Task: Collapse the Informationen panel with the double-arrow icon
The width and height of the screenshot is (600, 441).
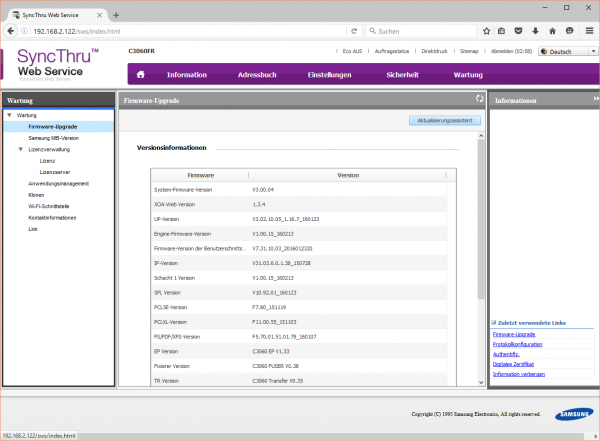Action: (x=594, y=100)
